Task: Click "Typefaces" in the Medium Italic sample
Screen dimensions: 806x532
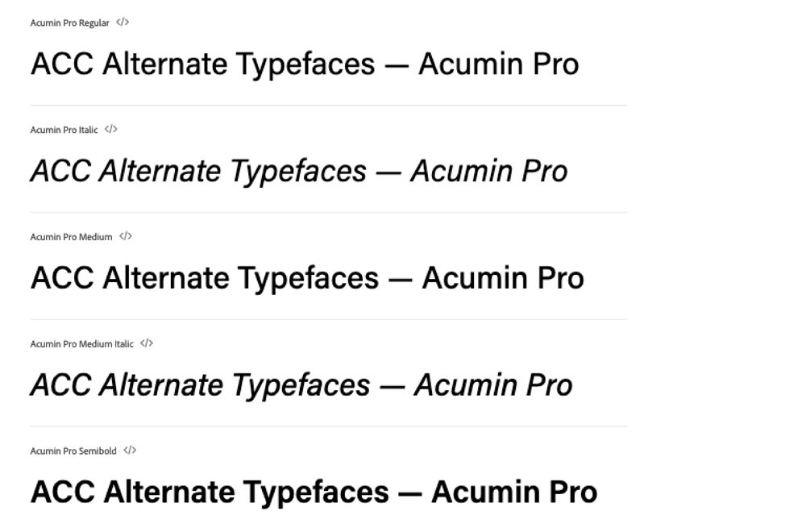Action: coord(301,386)
